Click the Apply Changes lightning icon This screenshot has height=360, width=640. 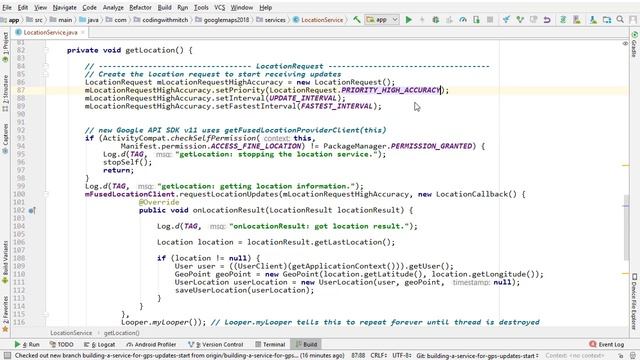(422, 19)
